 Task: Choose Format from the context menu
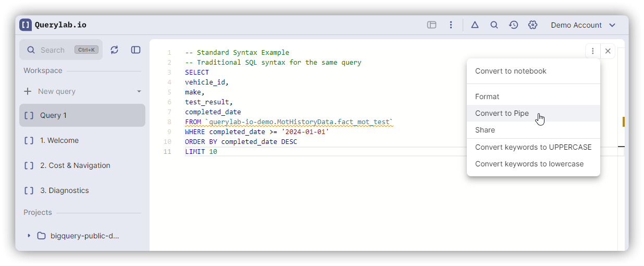coord(487,96)
